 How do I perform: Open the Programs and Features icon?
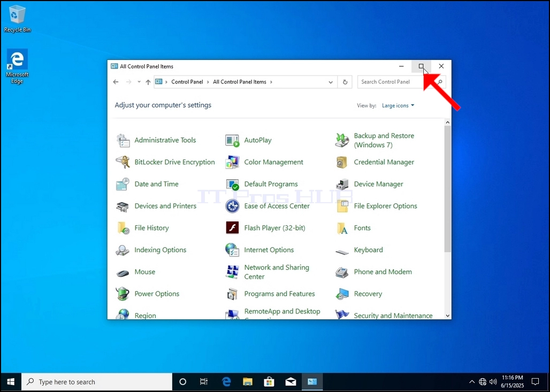click(232, 294)
